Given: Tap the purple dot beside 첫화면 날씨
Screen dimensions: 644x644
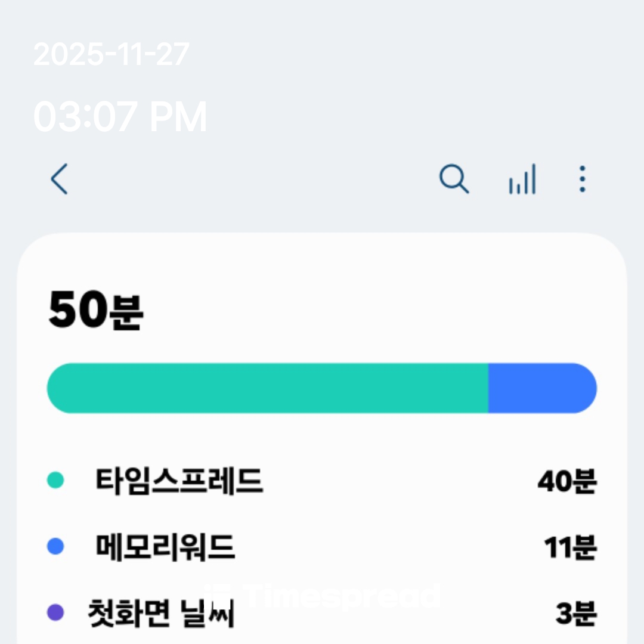Looking at the screenshot, I should point(55,612).
